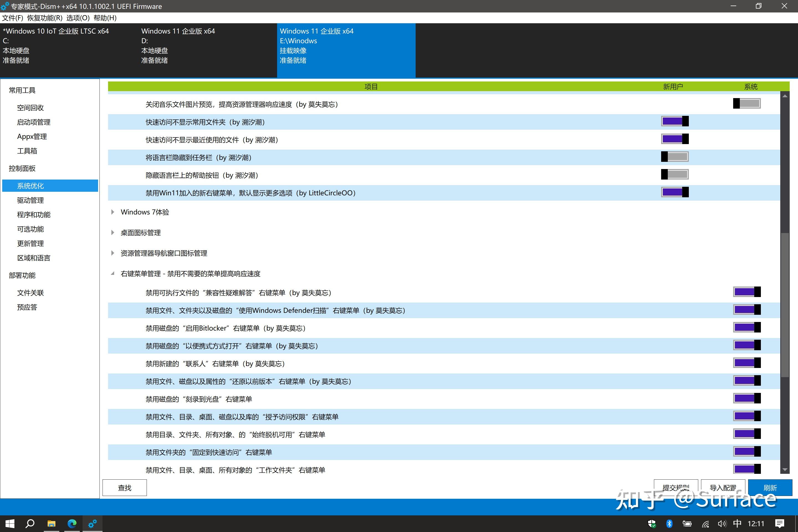Launch Microsoft Edge from the taskbar
This screenshot has height=532, width=798.
(x=72, y=523)
